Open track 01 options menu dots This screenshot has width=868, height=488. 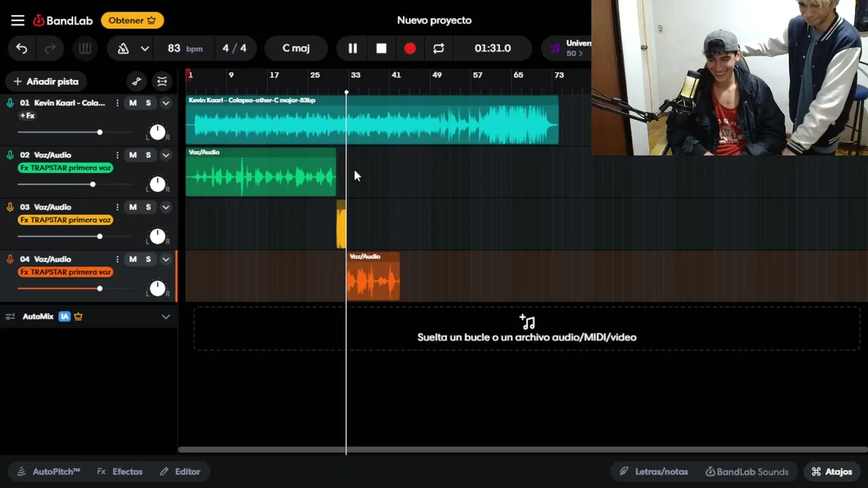pyautogui.click(x=117, y=103)
